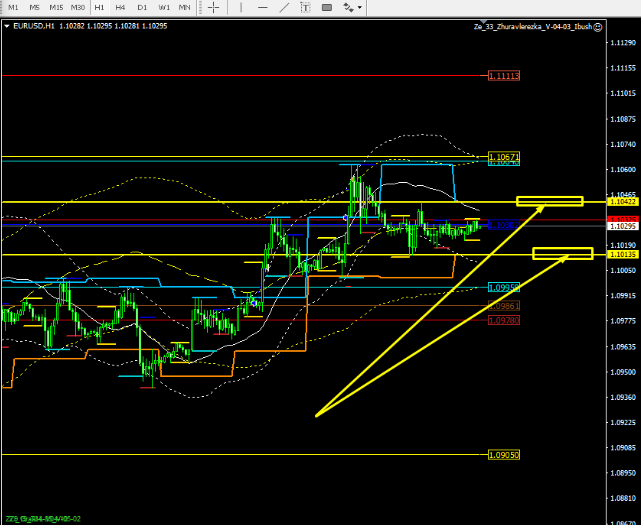This screenshot has height=525, width=641.
Task: Select the rectangle shape tool
Action: point(327,7)
